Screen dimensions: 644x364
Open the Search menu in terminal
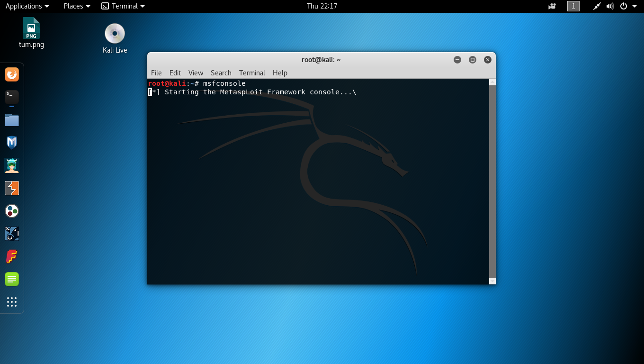pyautogui.click(x=221, y=73)
